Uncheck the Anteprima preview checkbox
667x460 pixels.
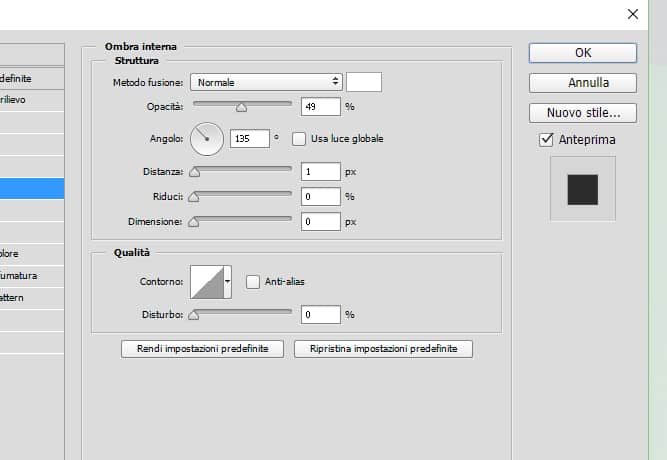tap(546, 140)
